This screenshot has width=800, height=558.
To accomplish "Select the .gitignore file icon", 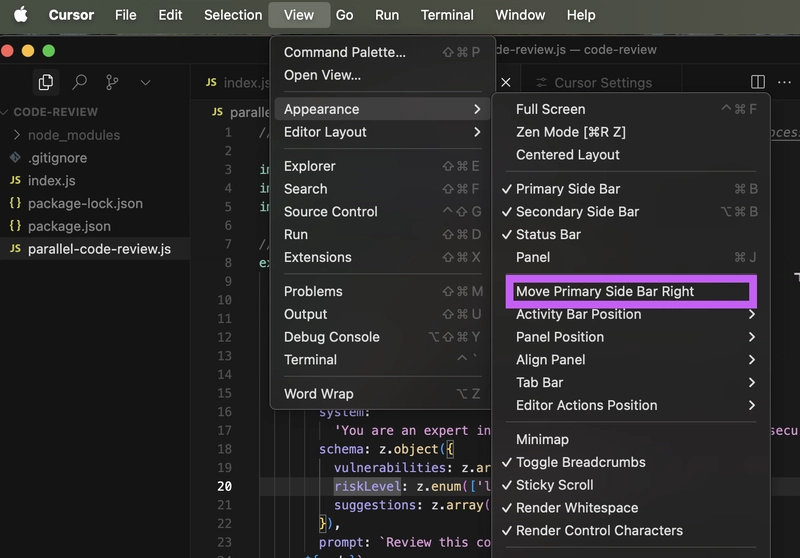I will (x=15, y=158).
